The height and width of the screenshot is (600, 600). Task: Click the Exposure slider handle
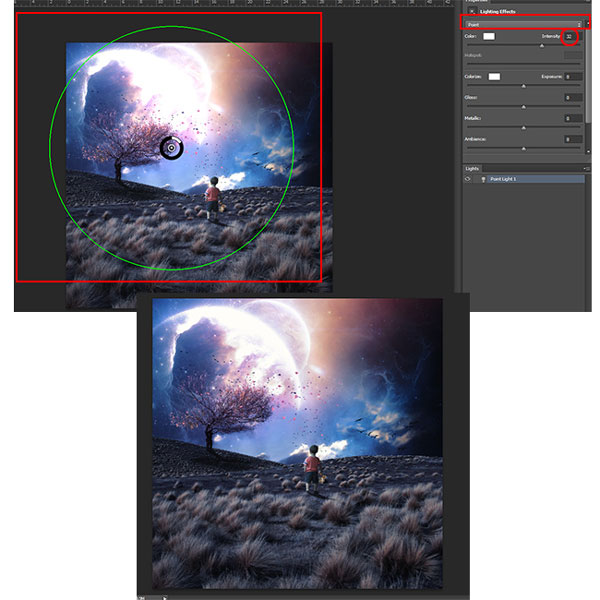pos(523,86)
